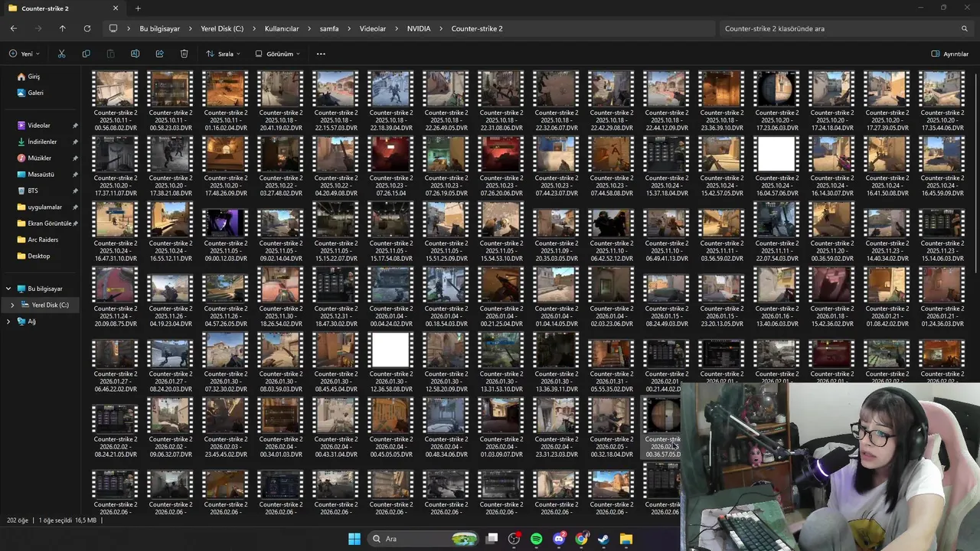Select the blank white thumbnail 2025.10.24 - 16.04.57.06.DVR

776,154
